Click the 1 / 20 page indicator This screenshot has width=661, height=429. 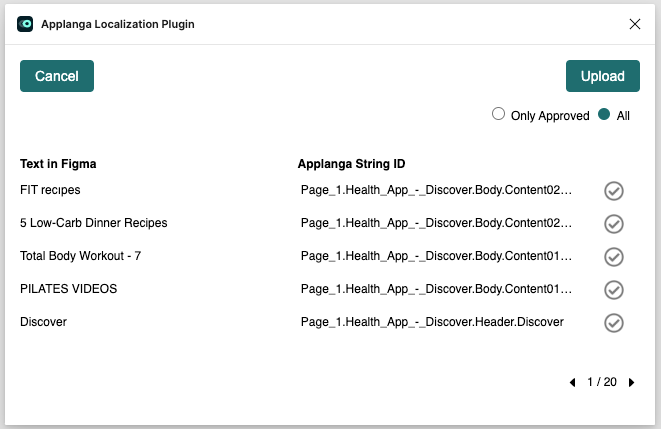coord(602,382)
